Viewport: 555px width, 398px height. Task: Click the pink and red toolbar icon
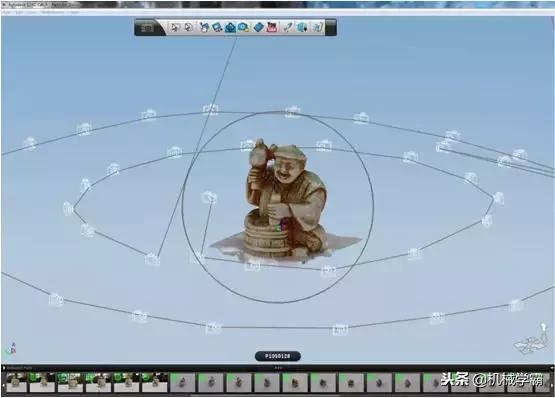272,27
